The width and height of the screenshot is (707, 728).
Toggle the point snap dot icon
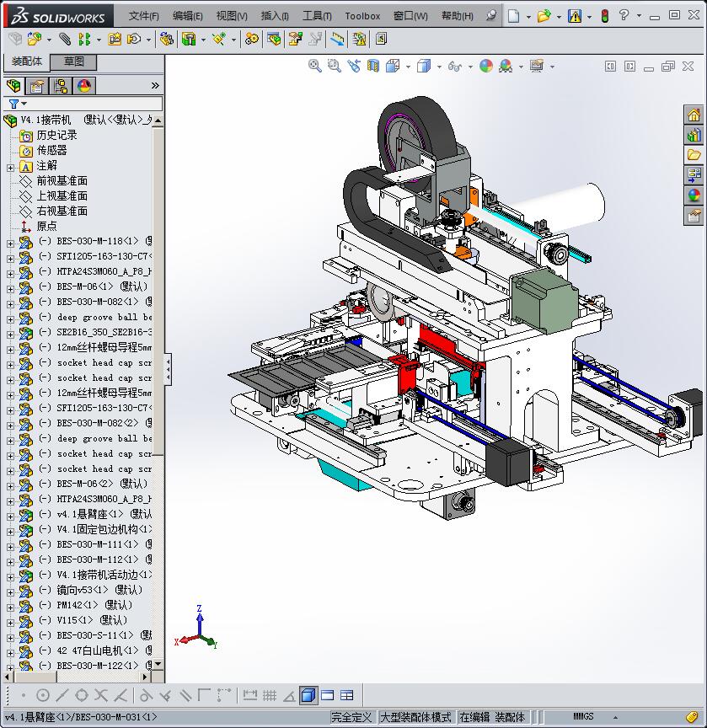pyautogui.click(x=24, y=695)
